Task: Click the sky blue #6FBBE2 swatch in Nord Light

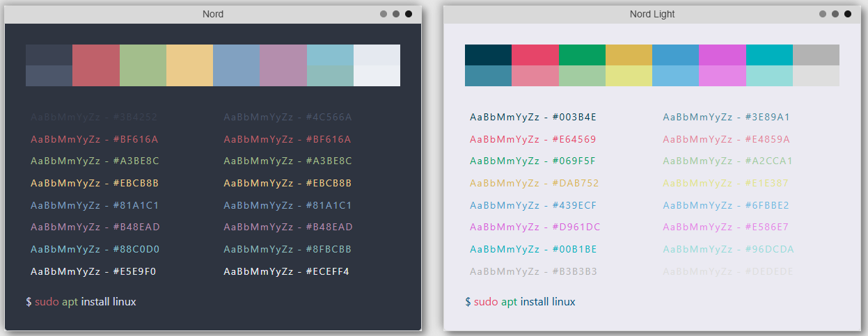Action: coord(675,76)
